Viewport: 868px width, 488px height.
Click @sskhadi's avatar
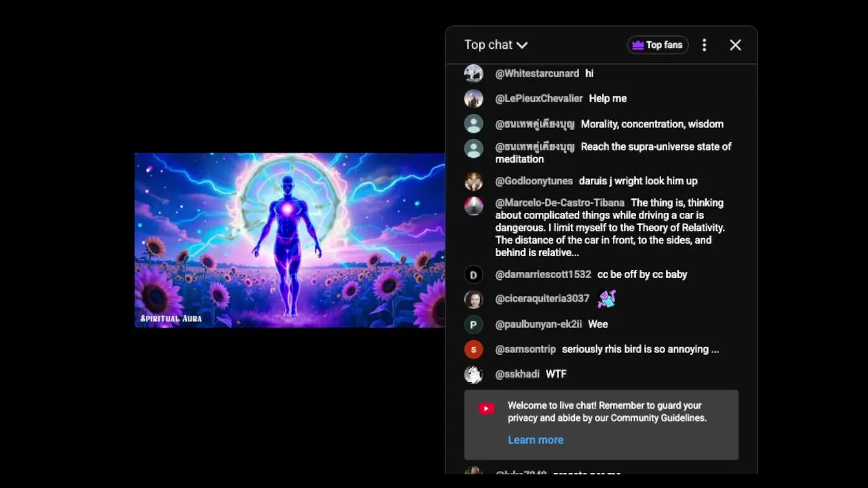tap(473, 374)
